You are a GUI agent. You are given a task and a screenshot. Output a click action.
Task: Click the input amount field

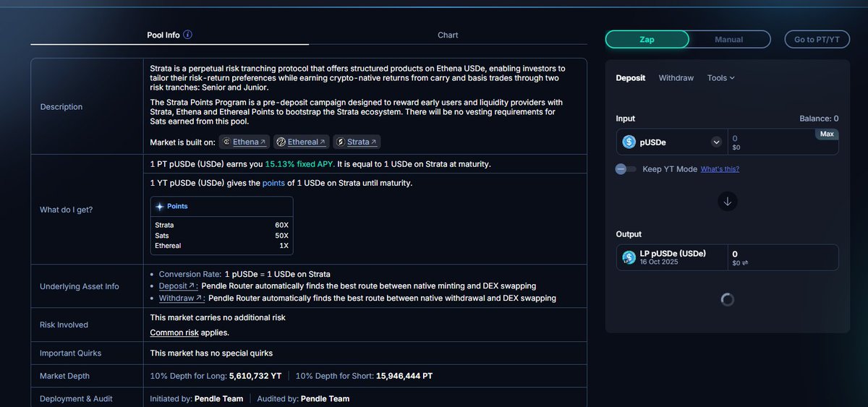click(770, 142)
